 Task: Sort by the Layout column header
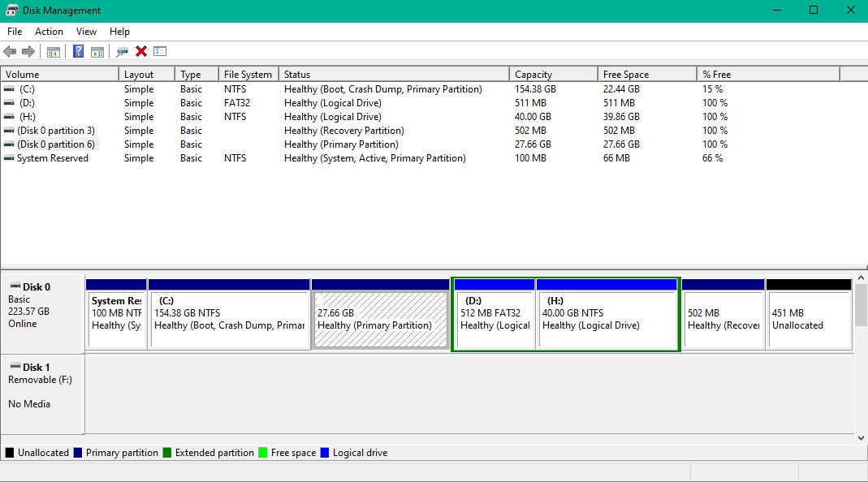[147, 74]
